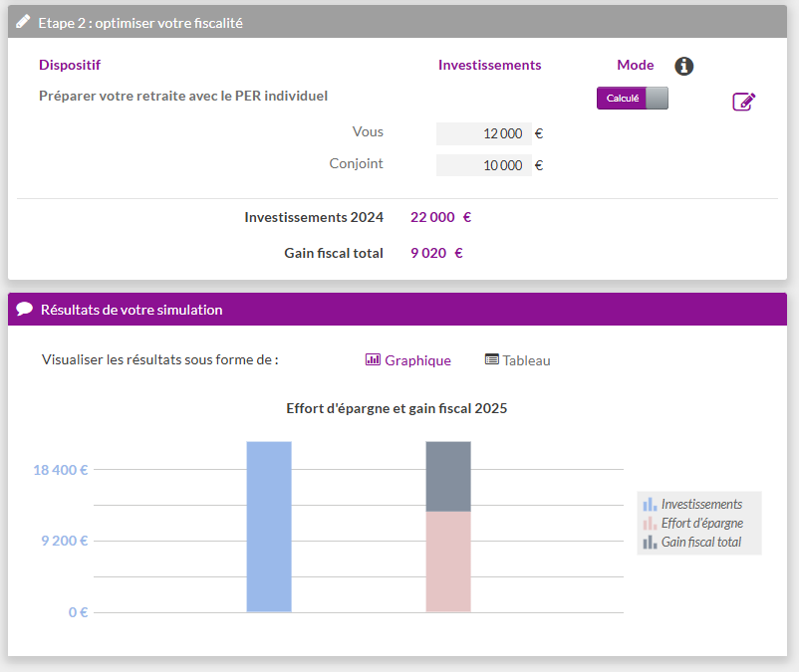Click the grey Gain fiscal bar segment
The width and height of the screenshot is (799, 672).
click(448, 476)
